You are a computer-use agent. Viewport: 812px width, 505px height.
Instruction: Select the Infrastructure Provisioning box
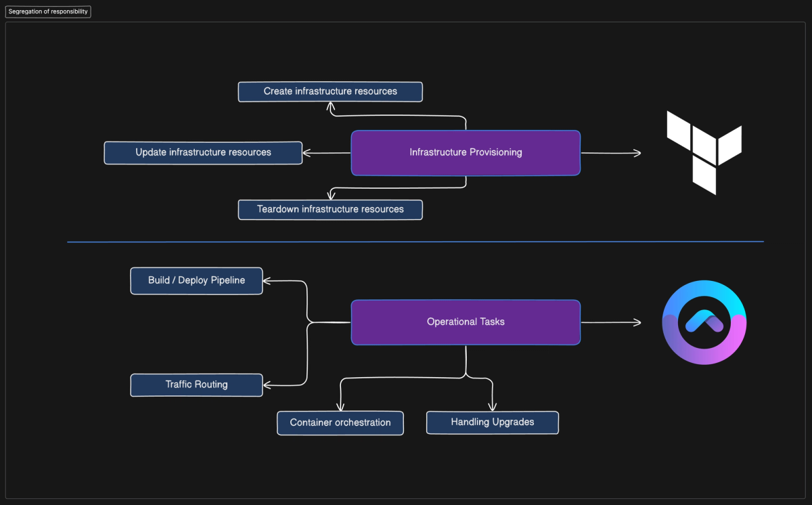pos(466,153)
